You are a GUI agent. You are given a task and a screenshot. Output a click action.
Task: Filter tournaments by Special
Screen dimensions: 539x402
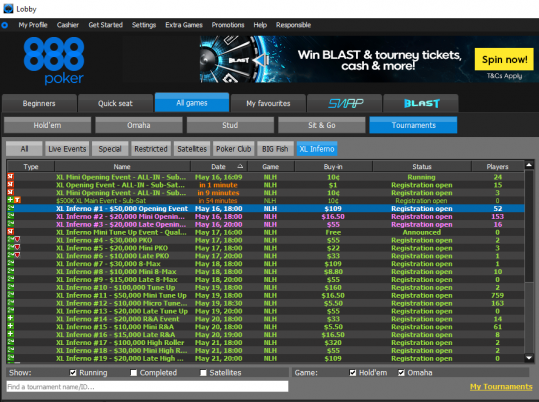click(x=110, y=149)
